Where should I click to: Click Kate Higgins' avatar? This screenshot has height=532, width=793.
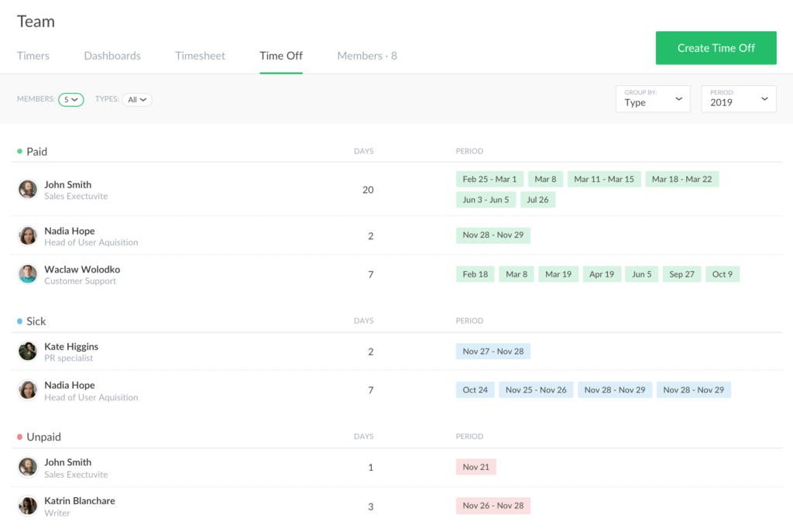pyautogui.click(x=28, y=351)
